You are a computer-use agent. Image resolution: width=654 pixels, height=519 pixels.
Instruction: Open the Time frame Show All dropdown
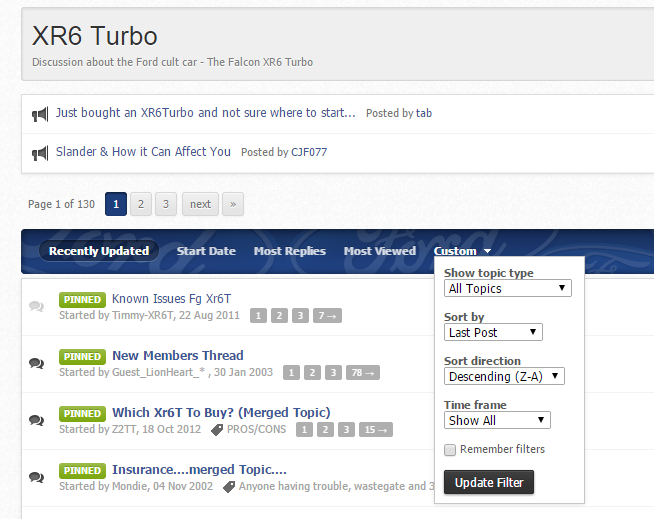(x=497, y=420)
